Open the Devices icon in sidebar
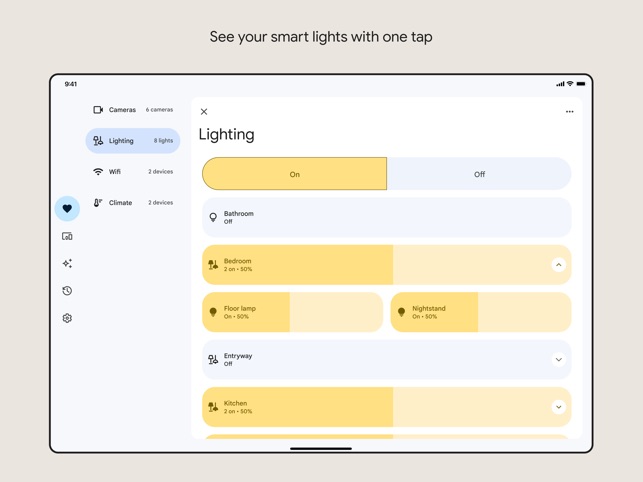The image size is (643, 482). click(x=67, y=236)
